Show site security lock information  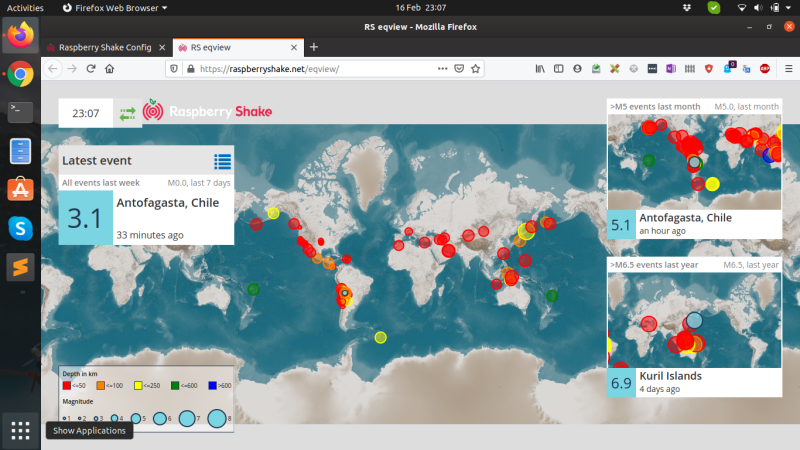[191, 69]
